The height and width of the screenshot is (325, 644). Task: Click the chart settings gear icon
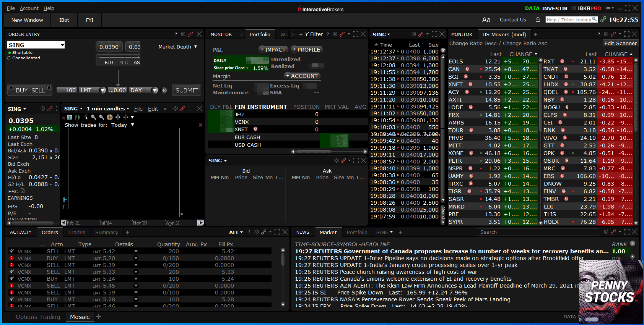(x=176, y=108)
